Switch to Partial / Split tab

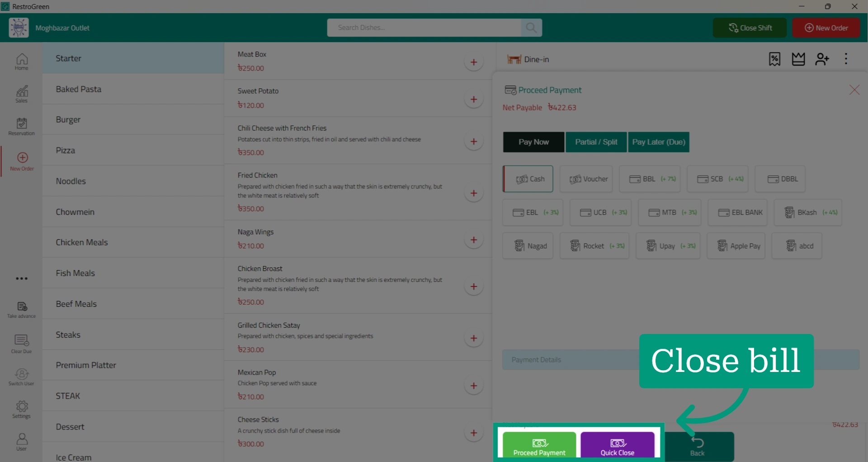click(596, 142)
